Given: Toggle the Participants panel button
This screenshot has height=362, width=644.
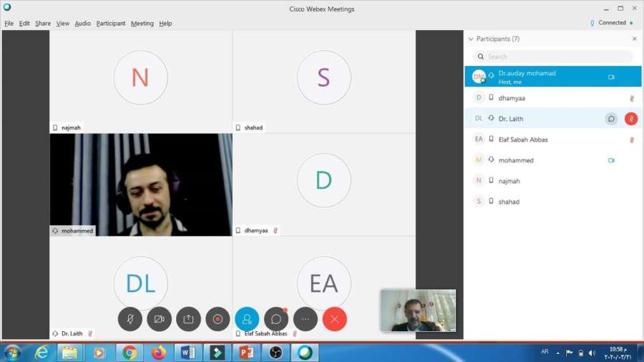Looking at the screenshot, I should click(247, 319).
